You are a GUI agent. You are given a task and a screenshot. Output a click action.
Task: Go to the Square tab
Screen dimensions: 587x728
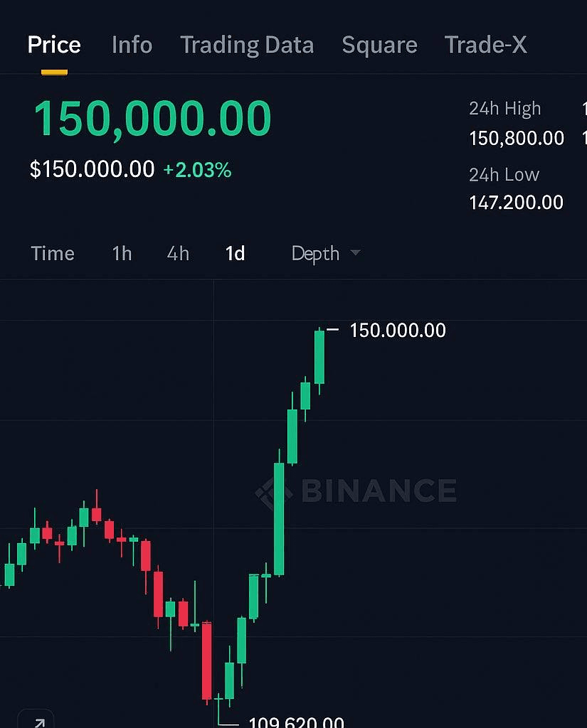(x=379, y=45)
